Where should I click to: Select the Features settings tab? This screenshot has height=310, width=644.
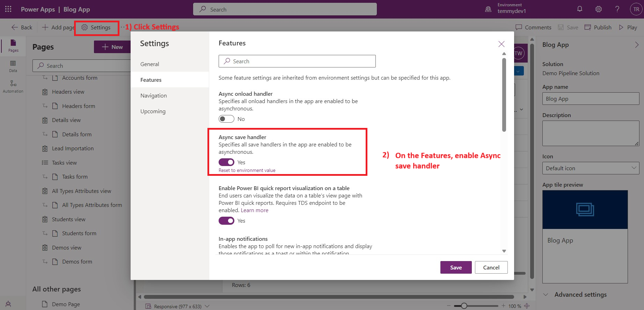click(x=170, y=80)
